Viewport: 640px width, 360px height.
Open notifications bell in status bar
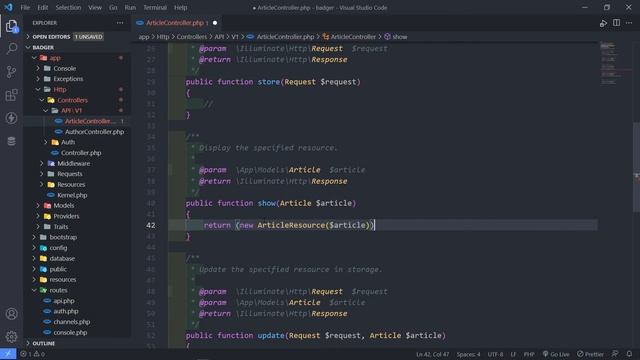click(629, 354)
